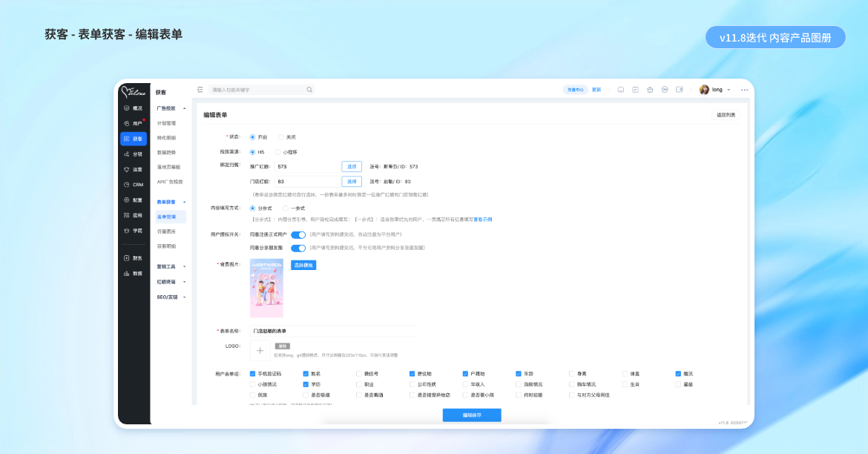The width and height of the screenshot is (868, 454).
Task: Open the 学院 sidebar section
Action: [x=134, y=230]
